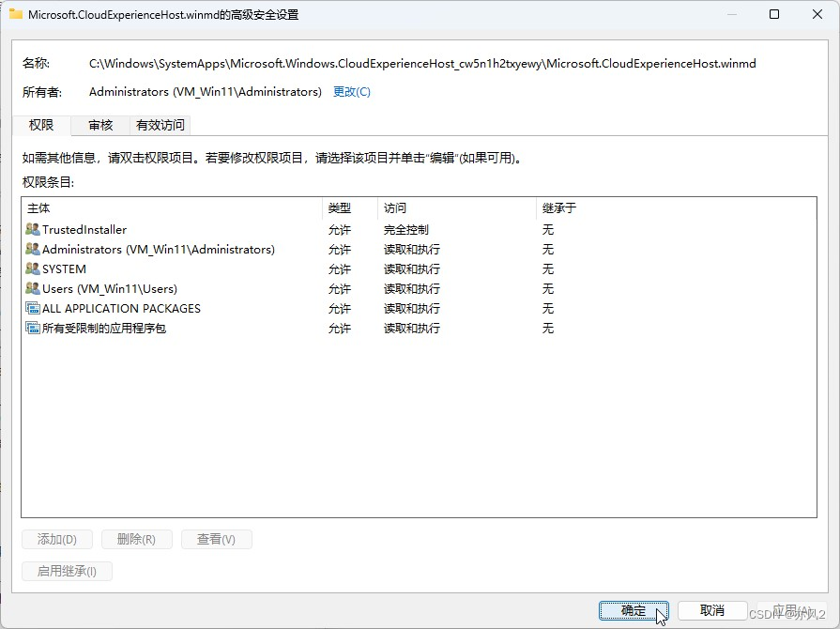Screen dimensions: 840x629
Task: Maximize the advanced security settings window
Action: 774,14
